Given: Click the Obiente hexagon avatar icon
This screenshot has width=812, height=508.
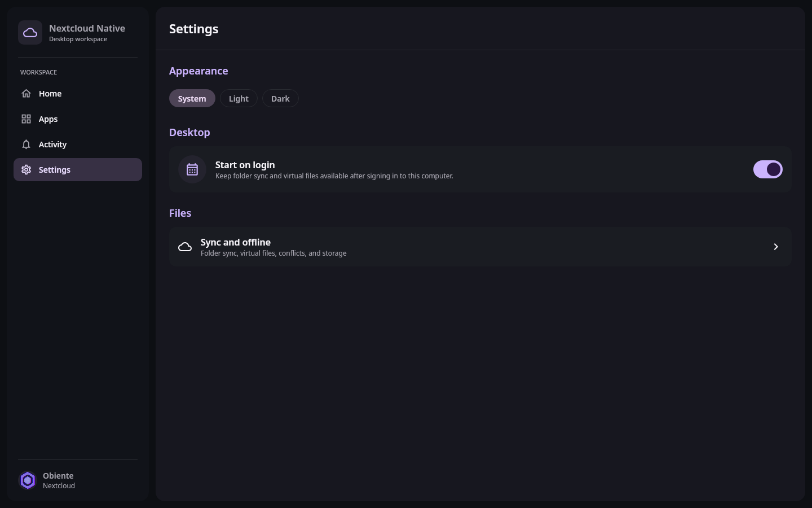Looking at the screenshot, I should [x=28, y=480].
